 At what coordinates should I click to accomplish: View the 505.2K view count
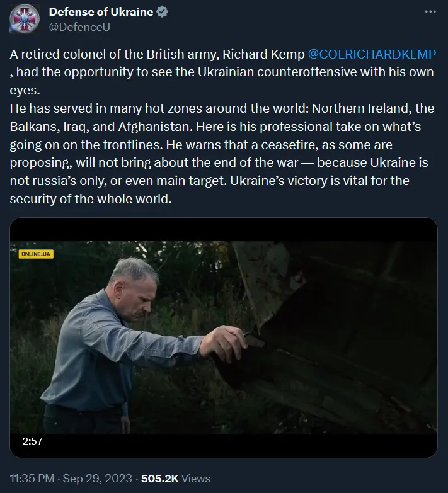click(x=161, y=479)
